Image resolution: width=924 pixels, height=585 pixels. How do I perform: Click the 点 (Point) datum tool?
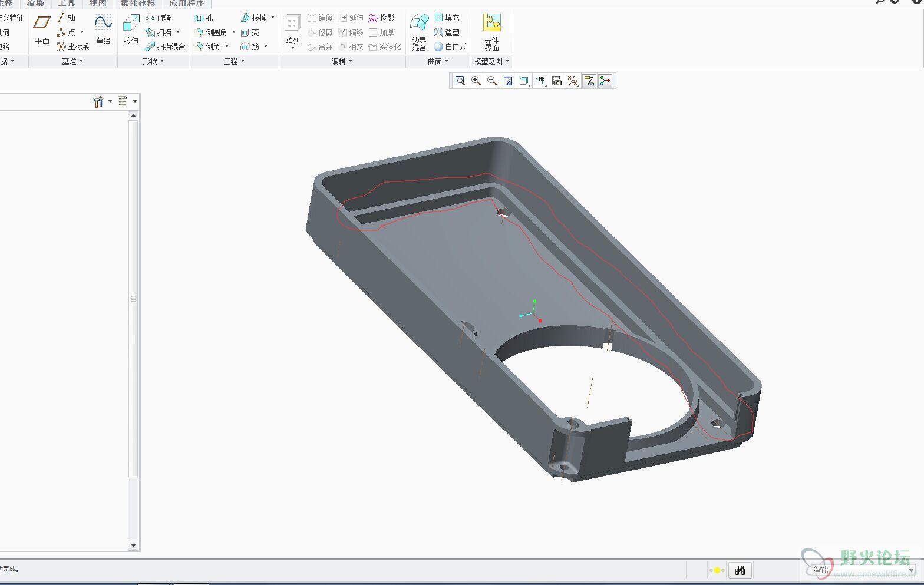(x=66, y=32)
